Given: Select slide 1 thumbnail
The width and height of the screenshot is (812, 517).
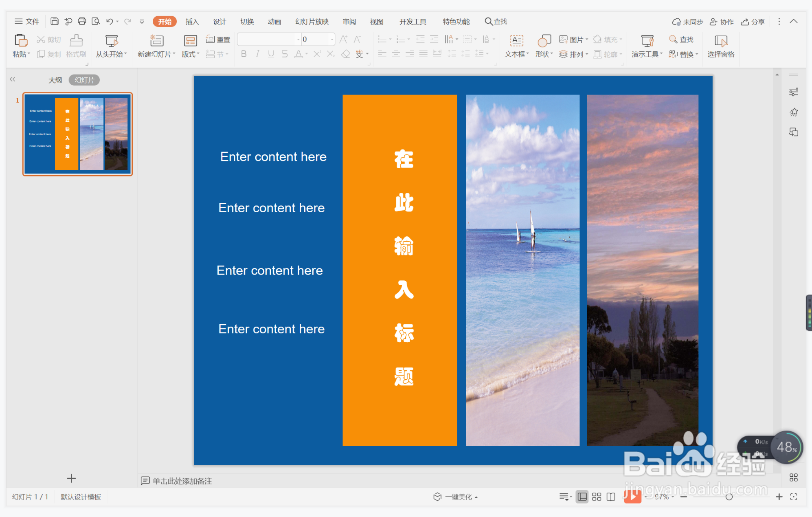Looking at the screenshot, I should click(x=77, y=134).
